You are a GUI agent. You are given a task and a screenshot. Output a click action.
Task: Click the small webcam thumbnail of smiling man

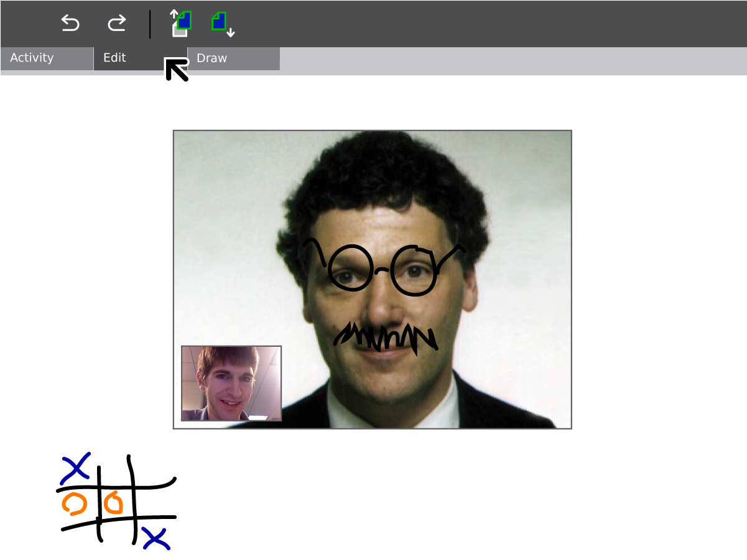click(231, 383)
